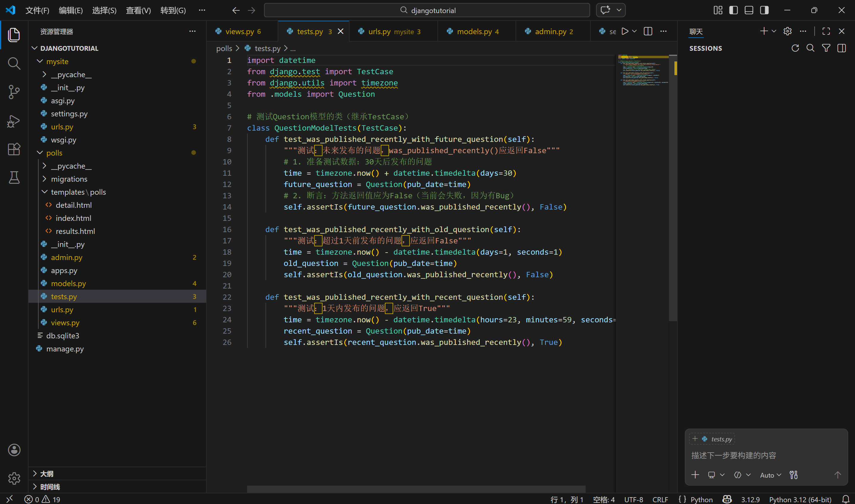The width and height of the screenshot is (855, 504).
Task: Click the horizontal scrollbar under the editor
Action: point(416,489)
